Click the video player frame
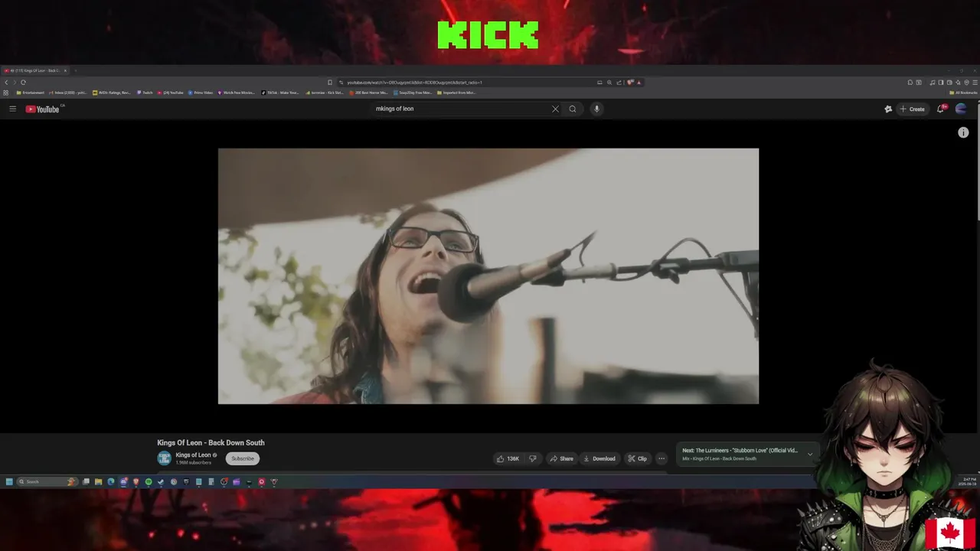The height and width of the screenshot is (551, 980). [488, 276]
